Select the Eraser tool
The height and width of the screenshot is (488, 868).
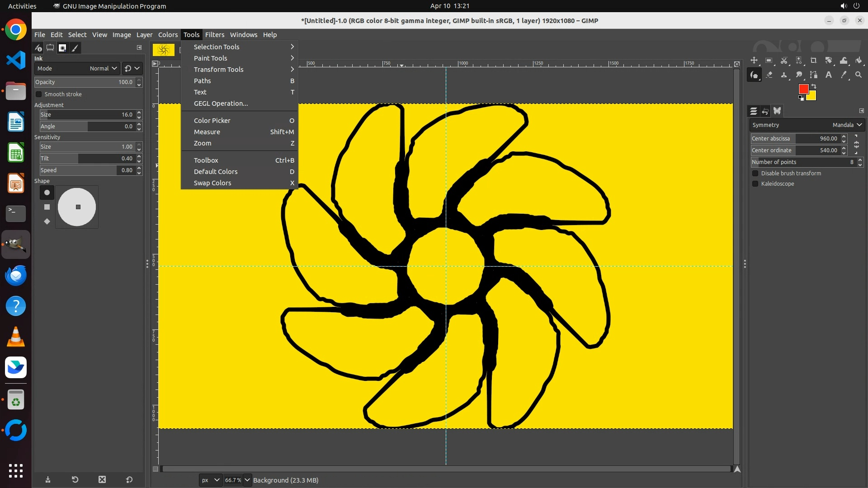point(769,75)
